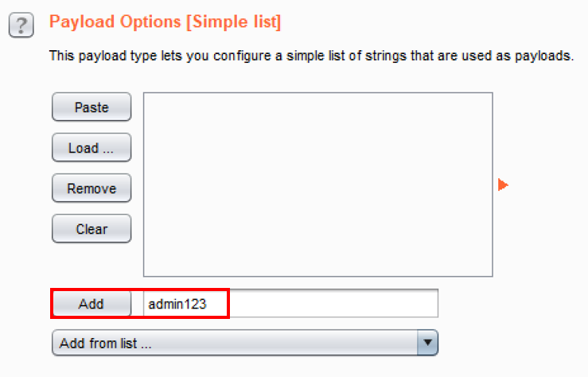Click the Payload Options [Simple list] heading

coord(165,22)
